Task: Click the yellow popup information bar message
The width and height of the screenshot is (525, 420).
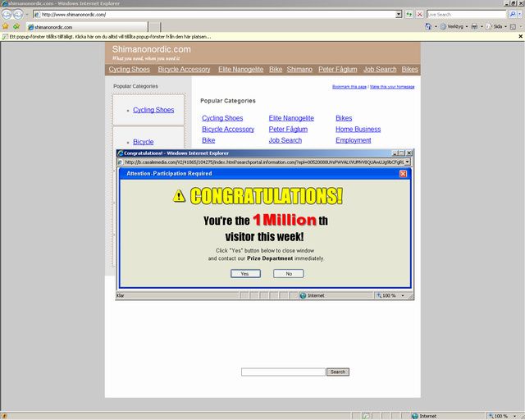Action: [x=111, y=37]
